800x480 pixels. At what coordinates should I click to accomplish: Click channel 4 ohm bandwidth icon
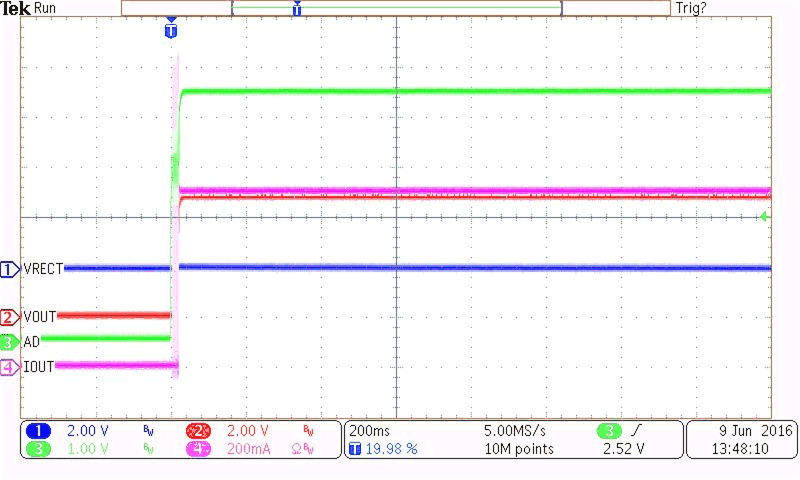[x=302, y=449]
